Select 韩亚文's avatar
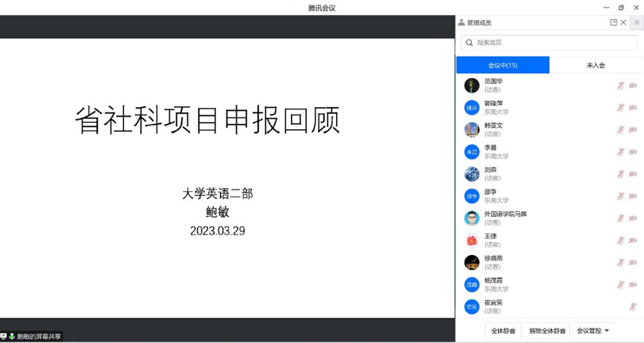This screenshot has height=343, width=644. [x=472, y=129]
